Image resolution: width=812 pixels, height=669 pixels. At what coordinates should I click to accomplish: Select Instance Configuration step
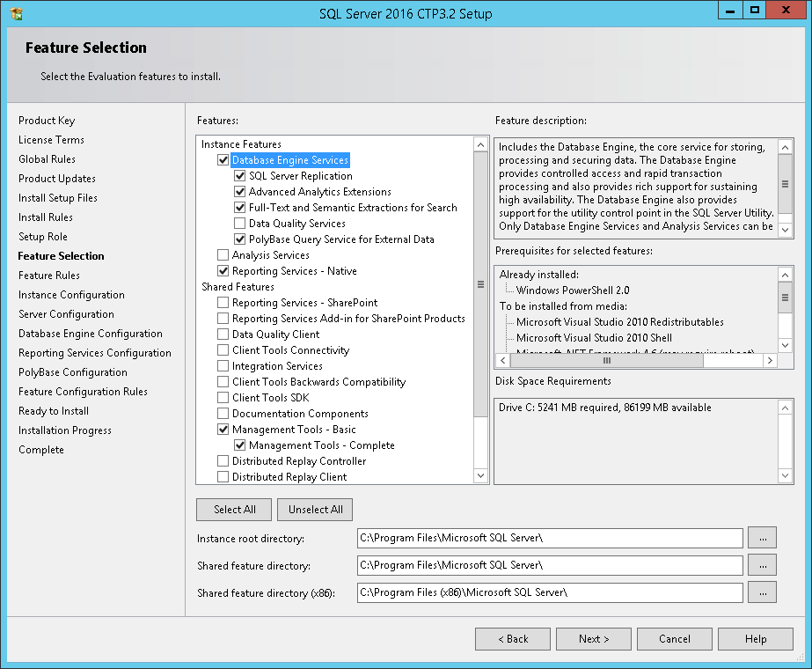pyautogui.click(x=71, y=295)
